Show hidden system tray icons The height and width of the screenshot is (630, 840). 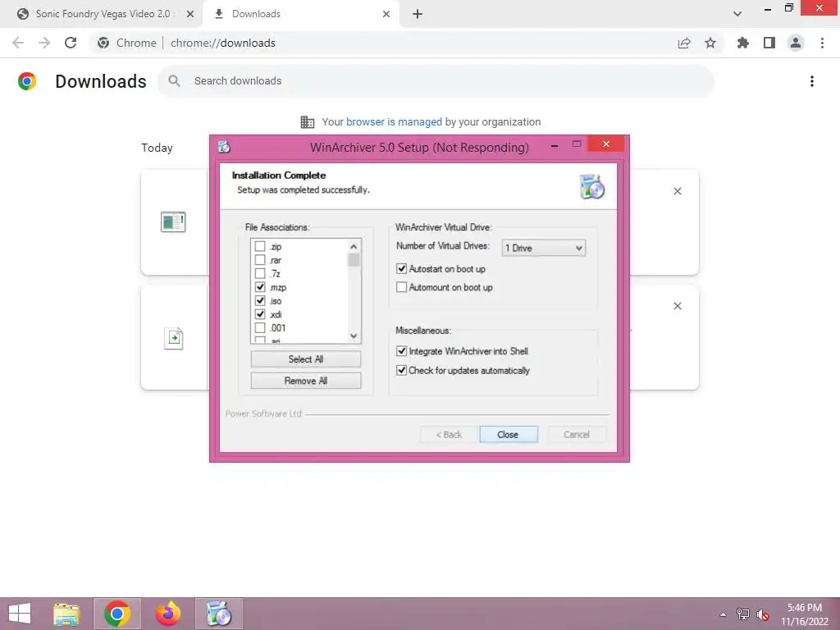click(x=723, y=614)
